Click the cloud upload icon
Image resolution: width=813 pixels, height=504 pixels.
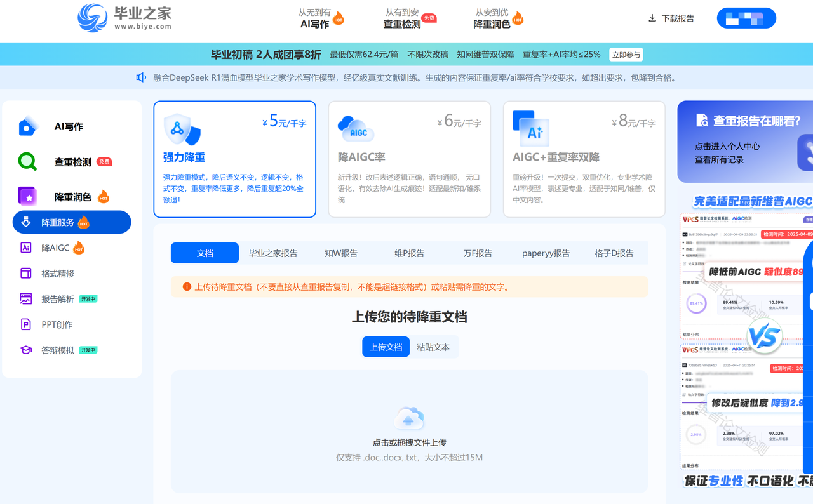click(409, 418)
